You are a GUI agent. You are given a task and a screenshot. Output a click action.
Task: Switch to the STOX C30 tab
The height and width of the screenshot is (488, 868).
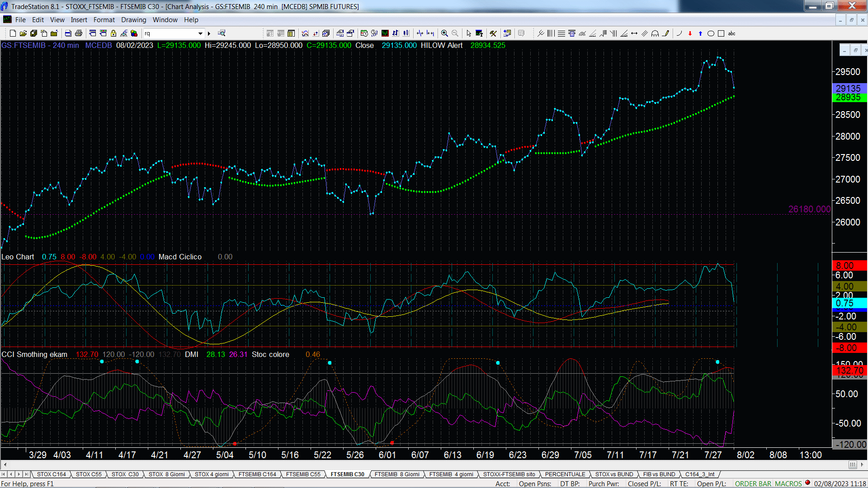coord(125,474)
